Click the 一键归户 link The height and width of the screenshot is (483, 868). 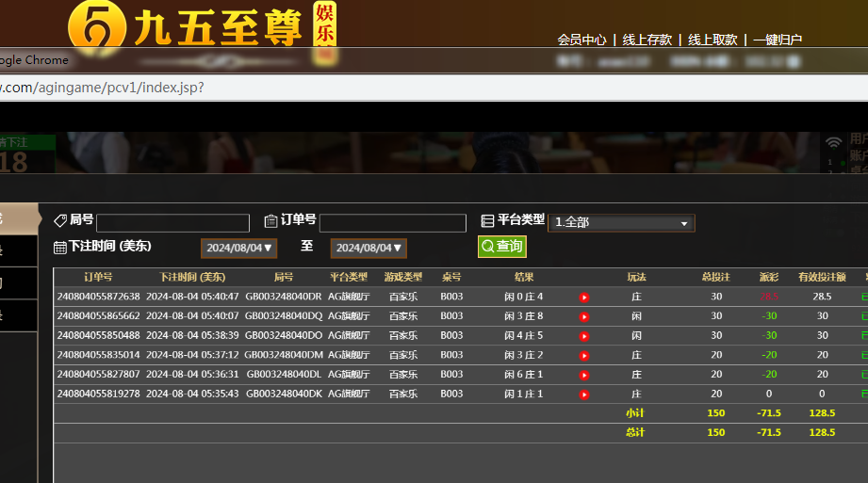pyautogui.click(x=778, y=40)
